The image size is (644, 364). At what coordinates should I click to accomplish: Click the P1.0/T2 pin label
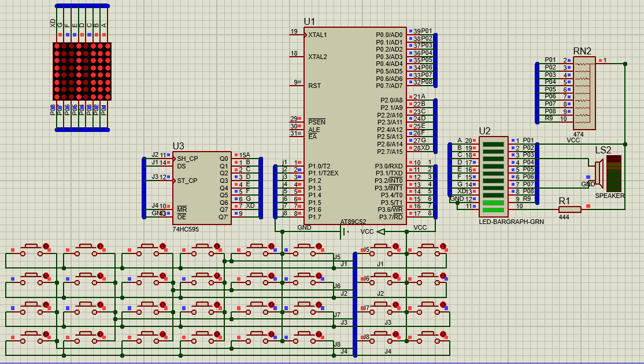319,167
